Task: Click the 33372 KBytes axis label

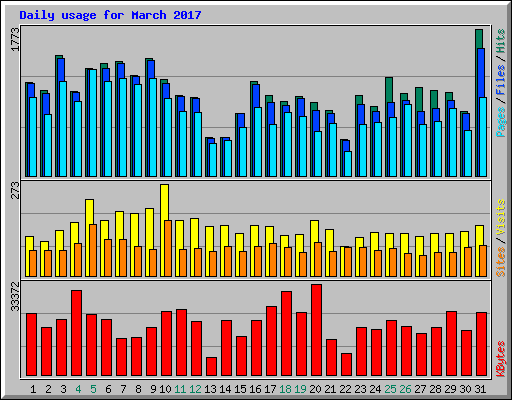Action: pyautogui.click(x=15, y=296)
